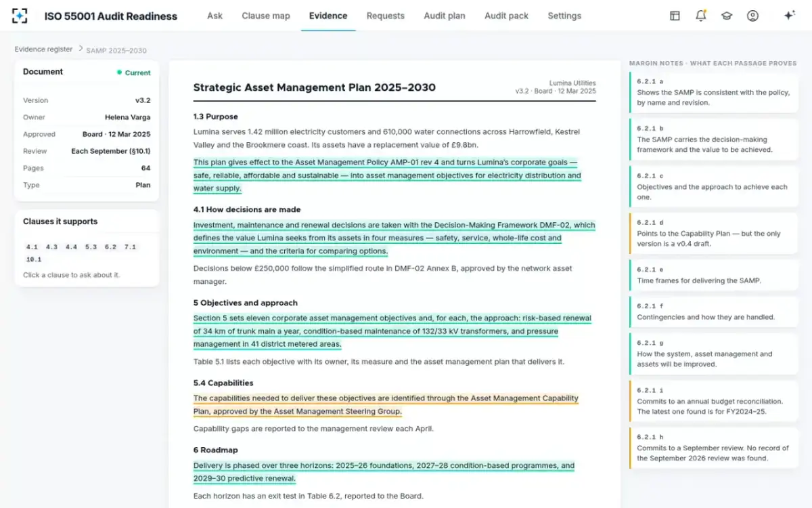Select clause chip 10.1
812x508 pixels.
pos(34,259)
